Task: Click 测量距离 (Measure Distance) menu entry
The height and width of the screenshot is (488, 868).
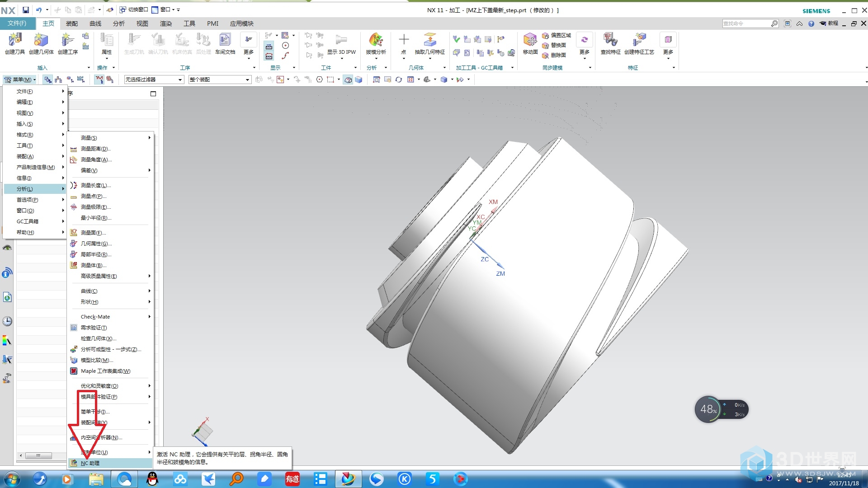Action: click(111, 149)
